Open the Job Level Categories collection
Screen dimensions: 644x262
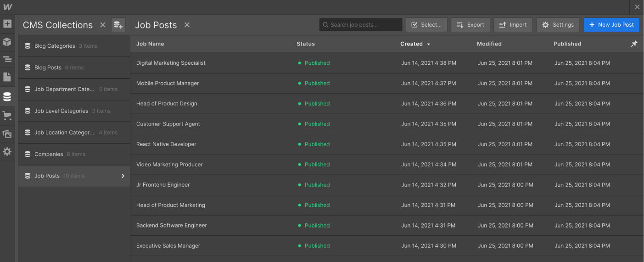coord(74,111)
